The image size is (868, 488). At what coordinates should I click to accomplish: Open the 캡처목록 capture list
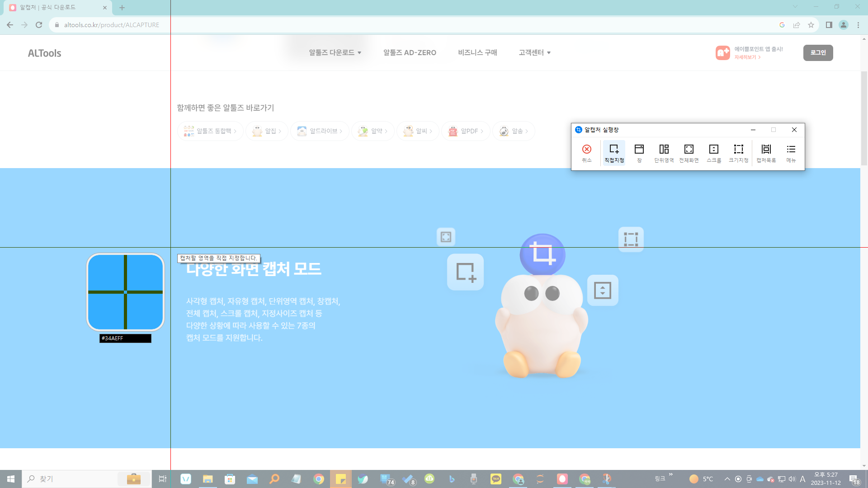click(766, 153)
